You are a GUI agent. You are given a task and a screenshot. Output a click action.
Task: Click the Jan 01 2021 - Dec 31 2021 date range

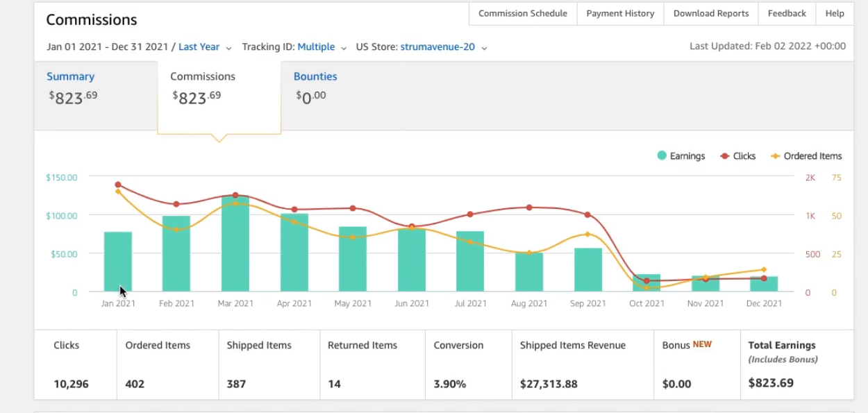(x=108, y=47)
